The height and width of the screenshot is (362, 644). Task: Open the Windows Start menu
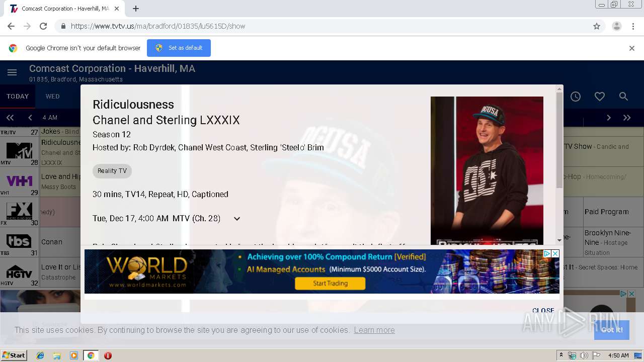click(14, 355)
